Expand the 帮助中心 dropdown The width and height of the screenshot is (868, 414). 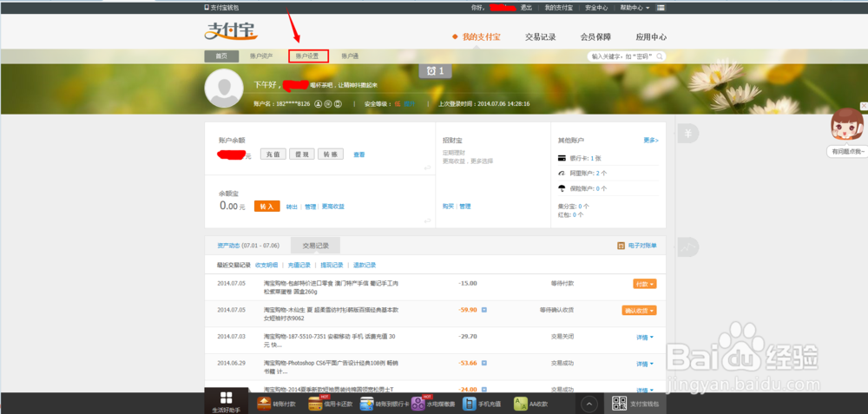point(635,8)
